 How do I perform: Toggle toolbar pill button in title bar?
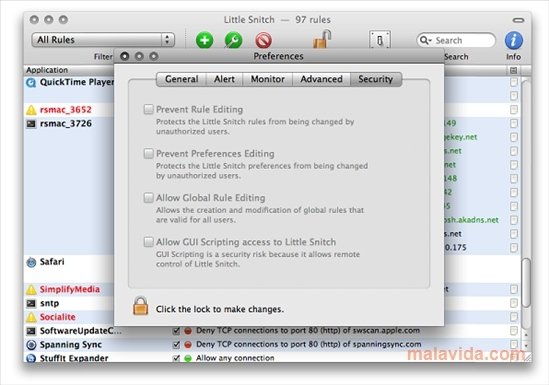pos(518,20)
